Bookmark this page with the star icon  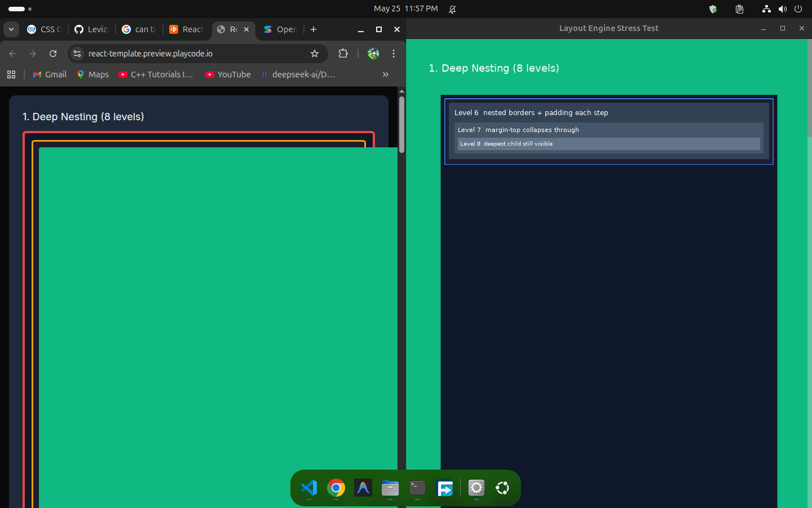tap(315, 54)
